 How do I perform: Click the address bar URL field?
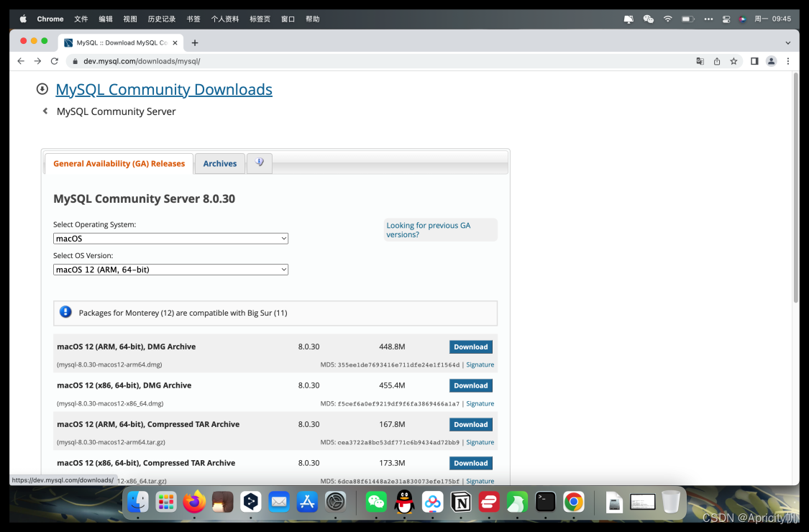tap(382, 61)
